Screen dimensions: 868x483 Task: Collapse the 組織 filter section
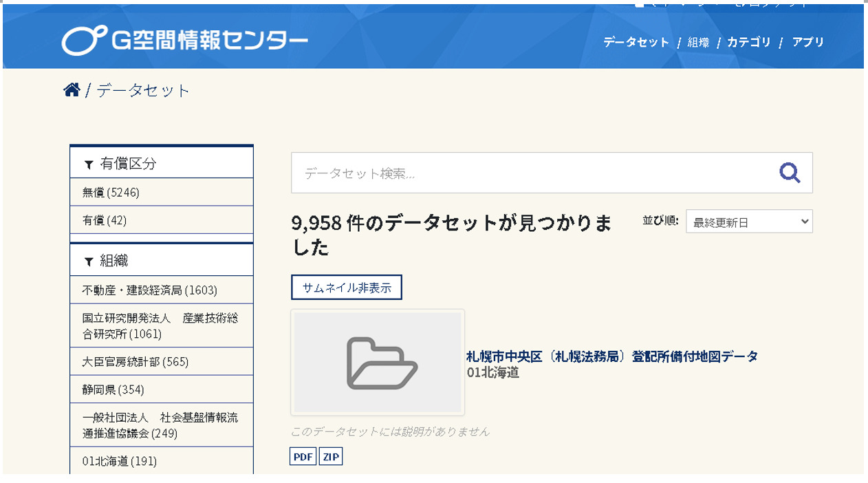click(x=112, y=261)
